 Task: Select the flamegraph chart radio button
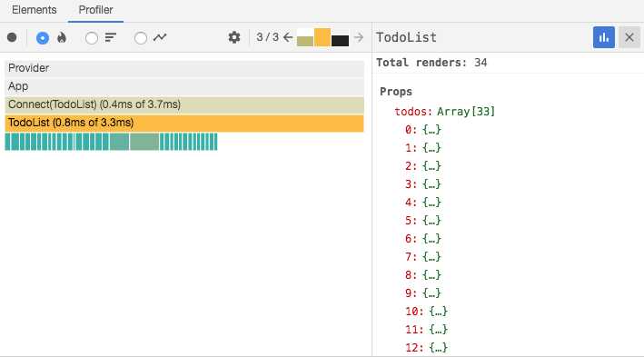click(x=43, y=38)
